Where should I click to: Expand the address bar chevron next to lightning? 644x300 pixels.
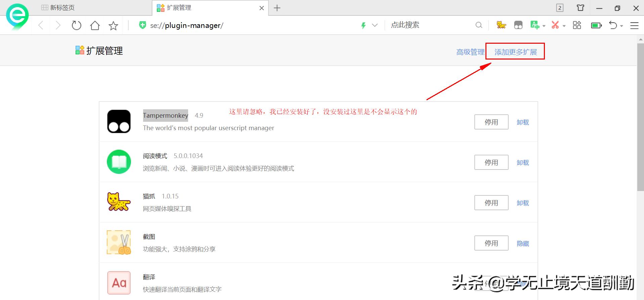point(375,25)
